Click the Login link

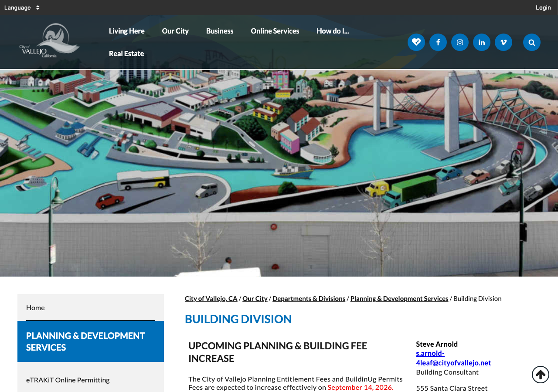click(543, 7)
